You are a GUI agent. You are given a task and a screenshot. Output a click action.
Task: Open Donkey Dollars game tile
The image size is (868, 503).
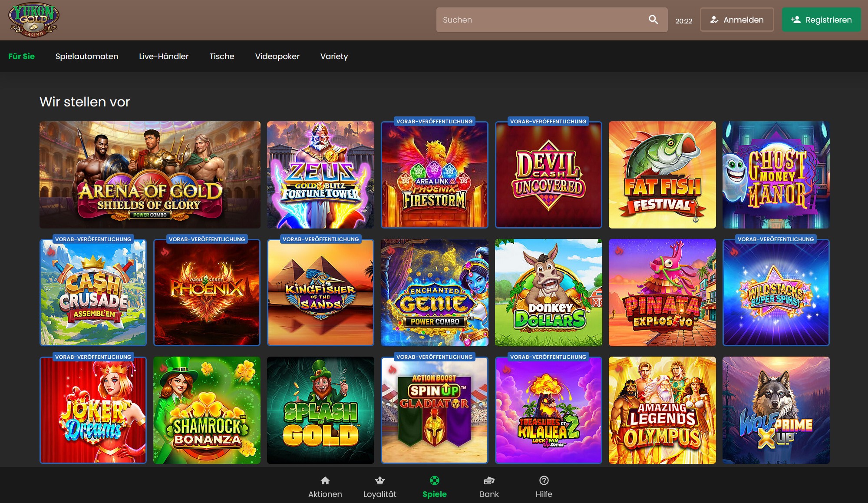(548, 292)
